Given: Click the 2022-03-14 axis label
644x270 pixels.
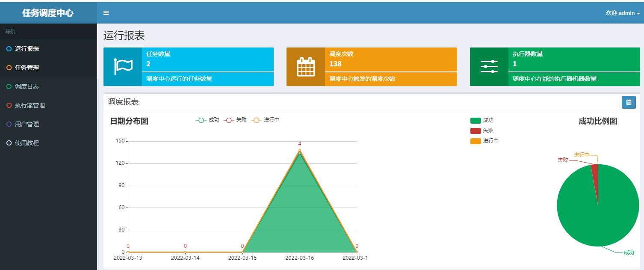Looking at the screenshot, I should (185, 258).
